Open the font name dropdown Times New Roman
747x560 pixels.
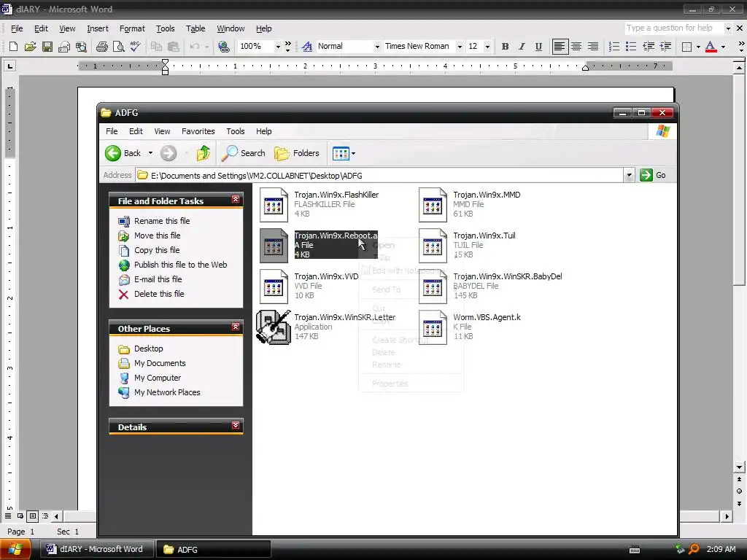[x=460, y=47]
